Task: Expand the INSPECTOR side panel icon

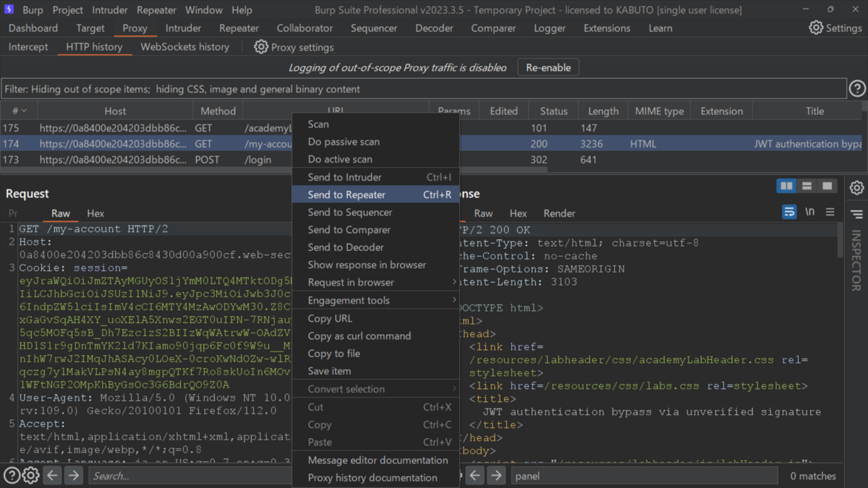Action: [x=857, y=215]
